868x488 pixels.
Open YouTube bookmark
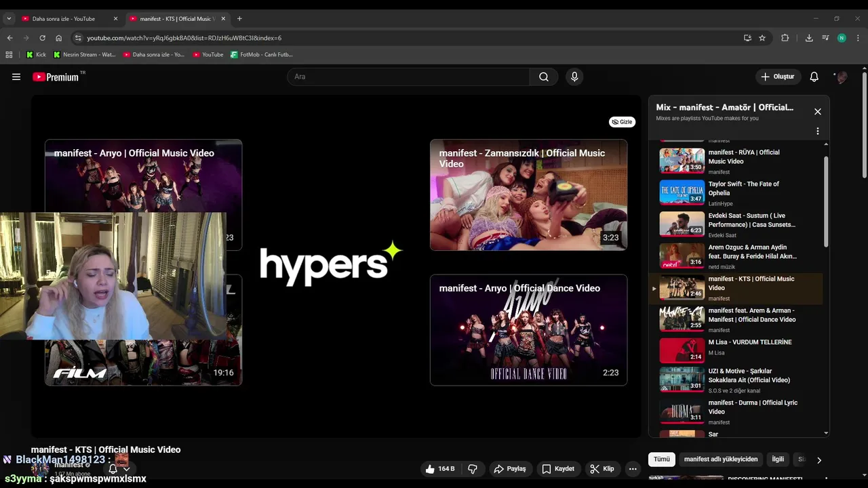pos(208,54)
